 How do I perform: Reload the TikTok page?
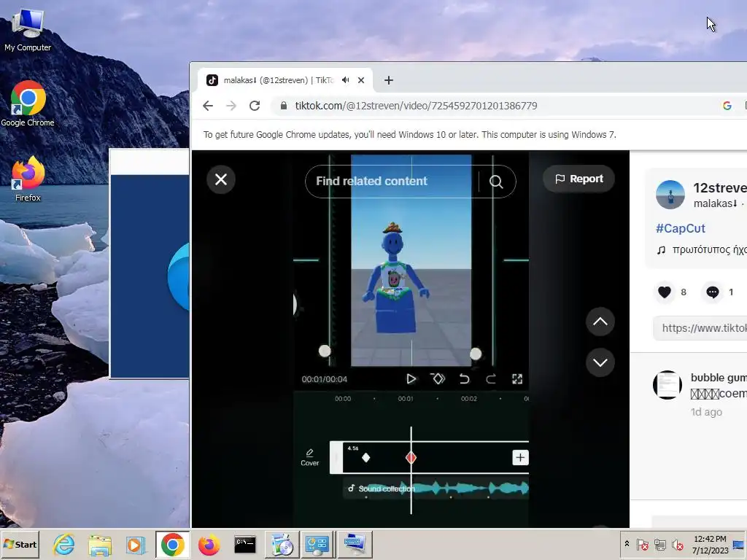[255, 106]
